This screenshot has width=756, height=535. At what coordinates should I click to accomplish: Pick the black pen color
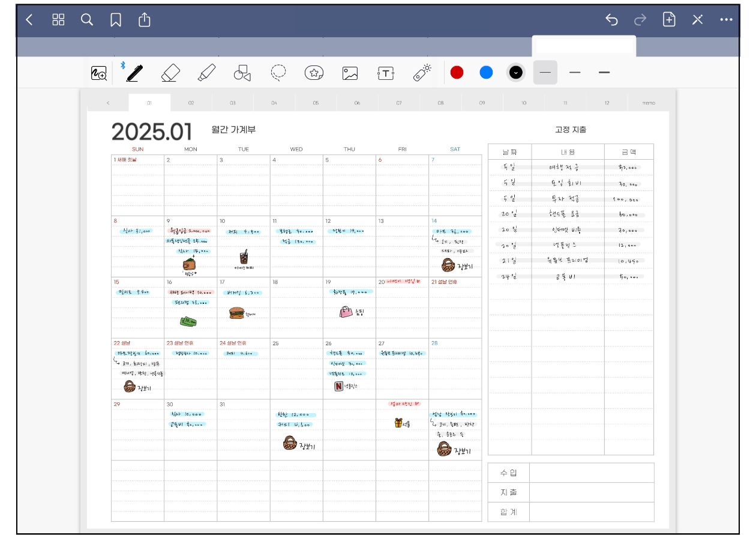[515, 73]
